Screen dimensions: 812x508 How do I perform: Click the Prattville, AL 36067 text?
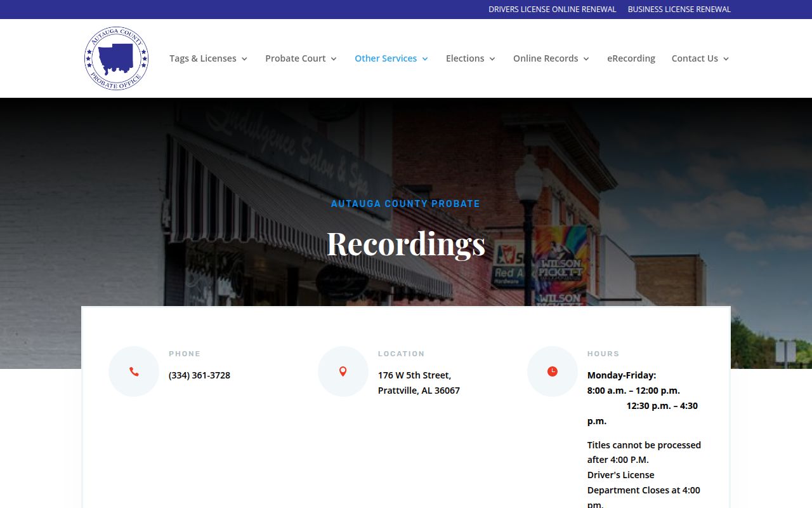(x=419, y=391)
